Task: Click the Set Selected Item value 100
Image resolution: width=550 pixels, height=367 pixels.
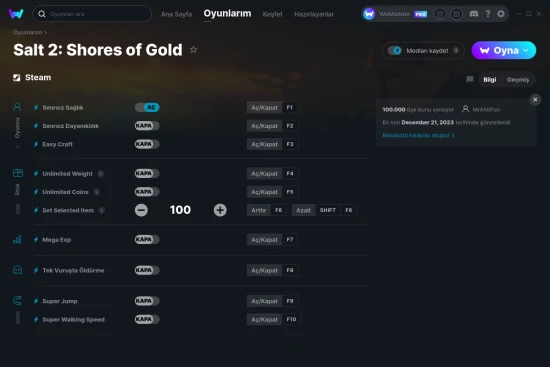Action: [x=180, y=210]
